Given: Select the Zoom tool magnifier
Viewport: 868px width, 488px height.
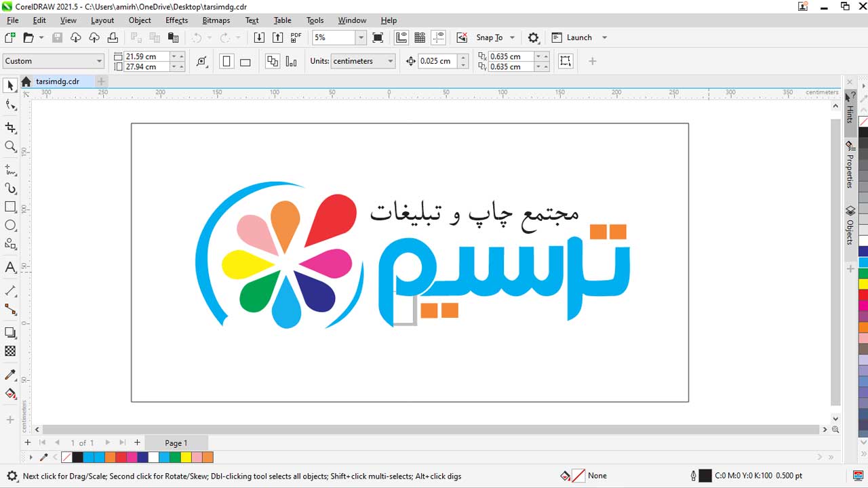Looking at the screenshot, I should (10, 146).
